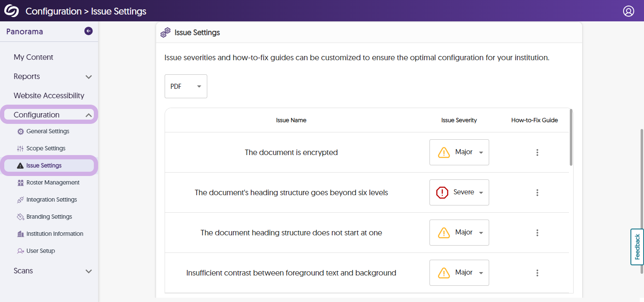Open Website Accessibility in the sidebar
This screenshot has width=644, height=302.
click(x=49, y=96)
